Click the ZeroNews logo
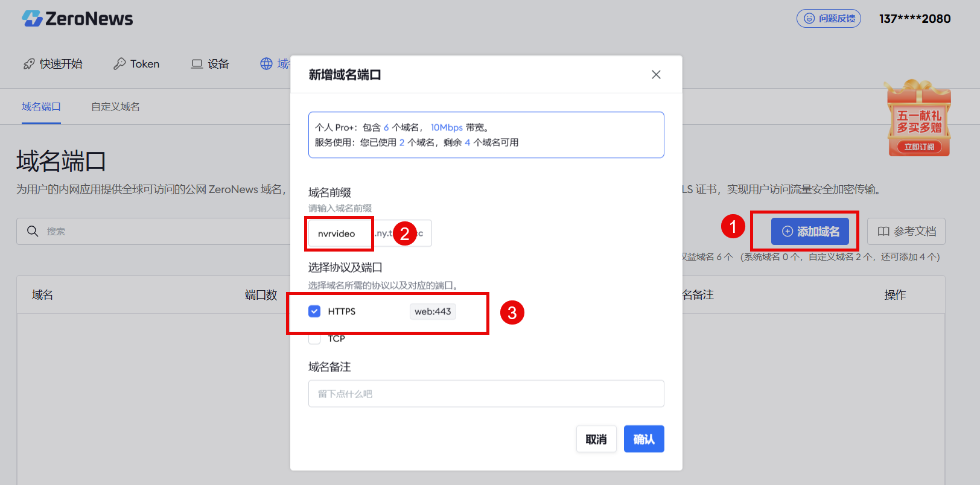Screen dimensions: 980x485 coord(77,19)
